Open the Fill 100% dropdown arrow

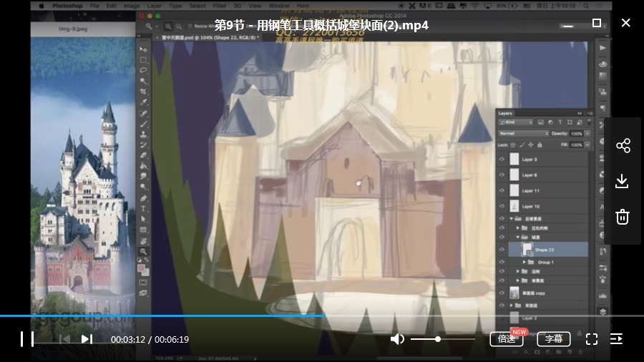[587, 145]
